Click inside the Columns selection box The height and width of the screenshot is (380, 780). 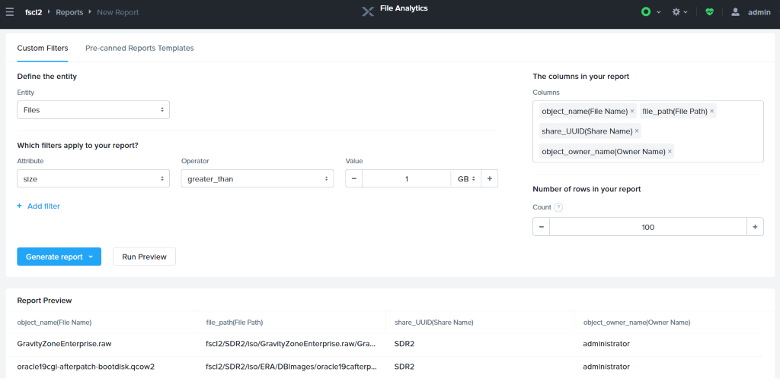(x=648, y=131)
